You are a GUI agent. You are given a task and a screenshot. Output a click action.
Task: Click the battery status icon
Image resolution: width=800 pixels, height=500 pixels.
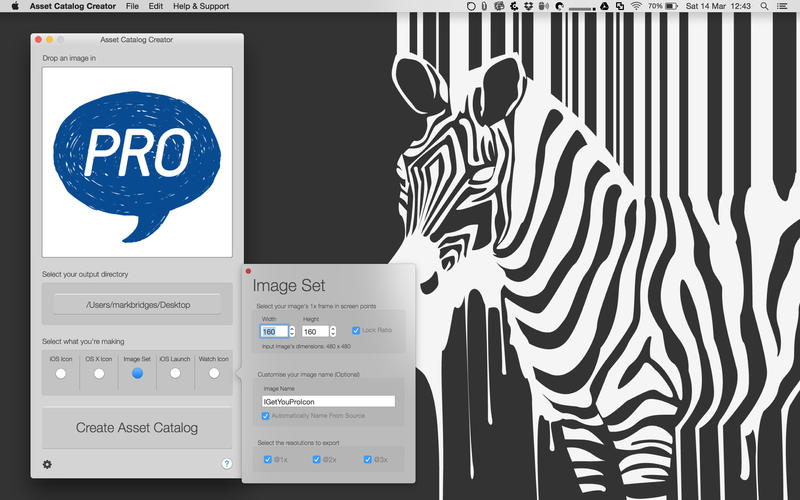(x=671, y=6)
